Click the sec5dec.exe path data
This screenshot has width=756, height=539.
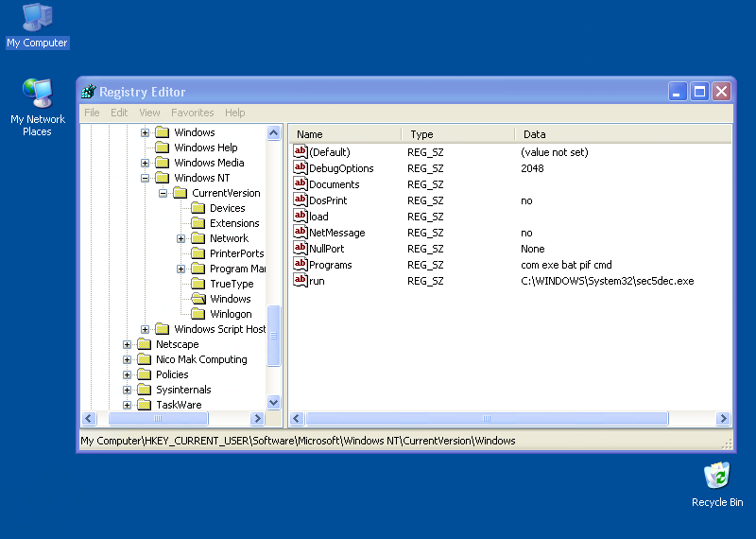coord(608,281)
